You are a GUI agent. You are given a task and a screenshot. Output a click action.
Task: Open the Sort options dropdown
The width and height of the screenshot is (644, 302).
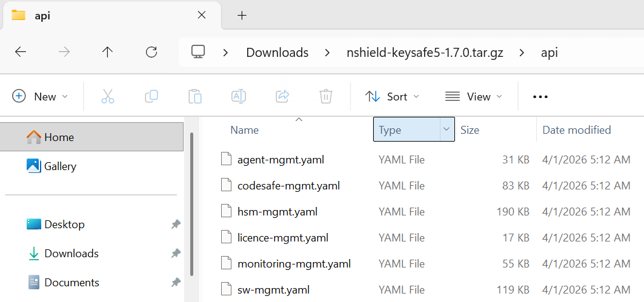pos(392,96)
